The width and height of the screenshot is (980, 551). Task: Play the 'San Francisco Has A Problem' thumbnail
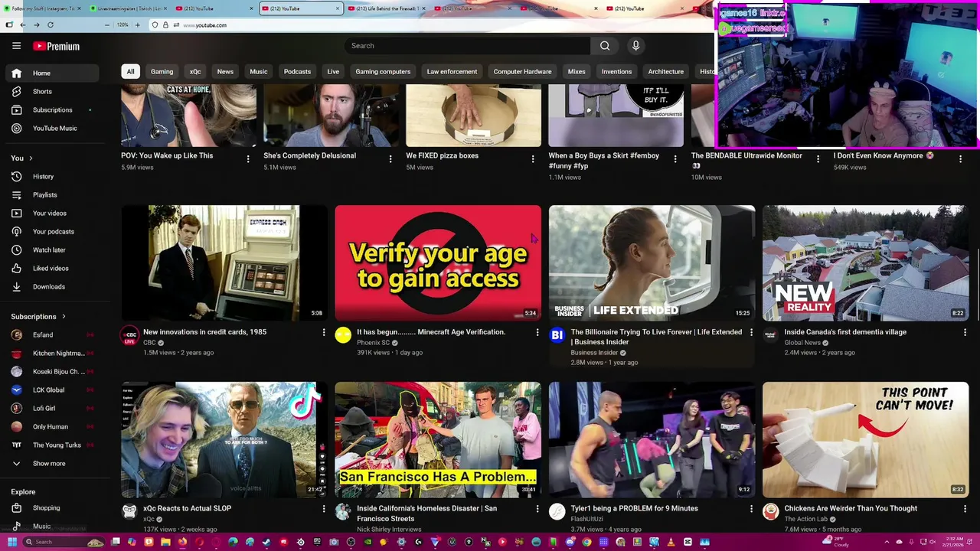(x=438, y=440)
